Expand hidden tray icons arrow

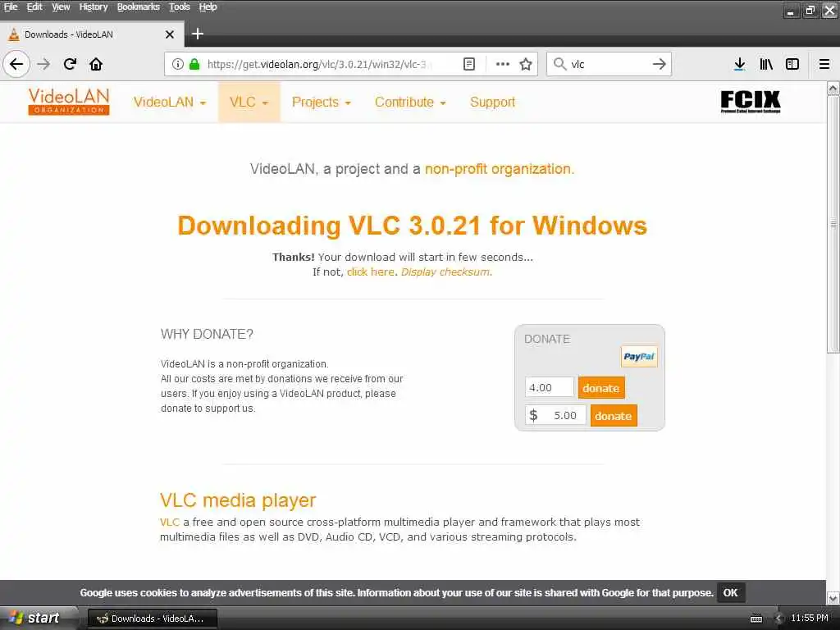coord(779,619)
